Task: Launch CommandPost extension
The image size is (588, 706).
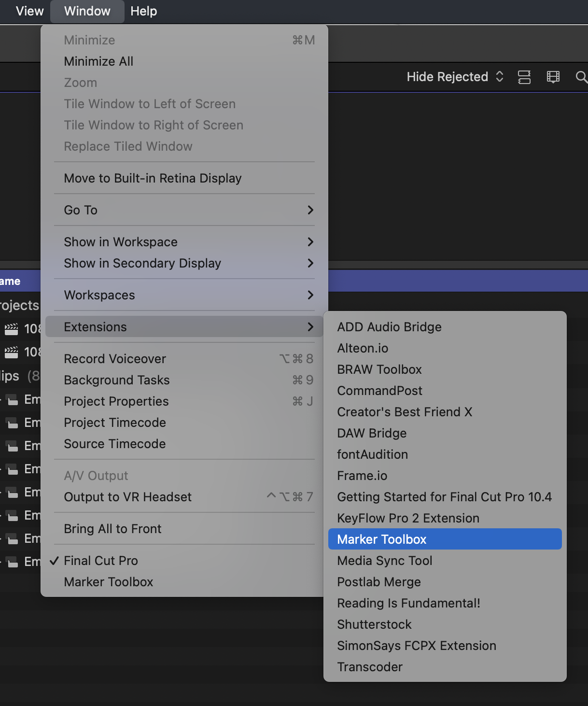Action: [x=379, y=391]
